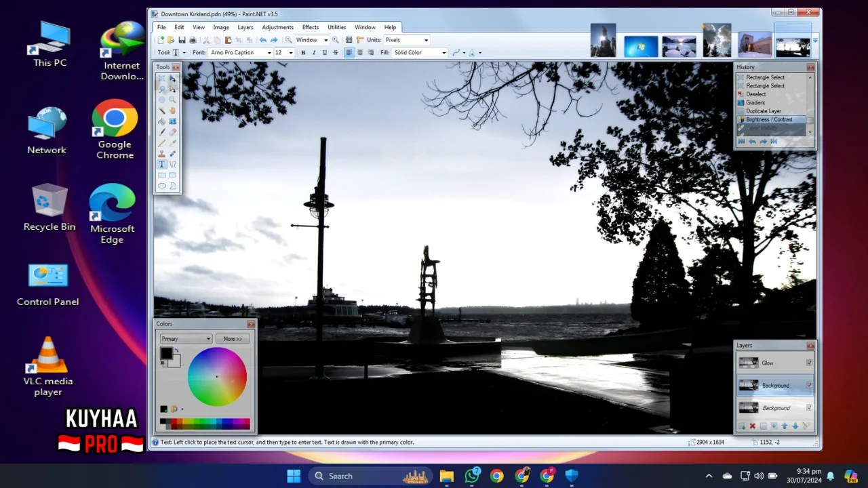Expand the image list arrow beside thumbnails
This screenshot has height=488, width=868.
coord(815,41)
